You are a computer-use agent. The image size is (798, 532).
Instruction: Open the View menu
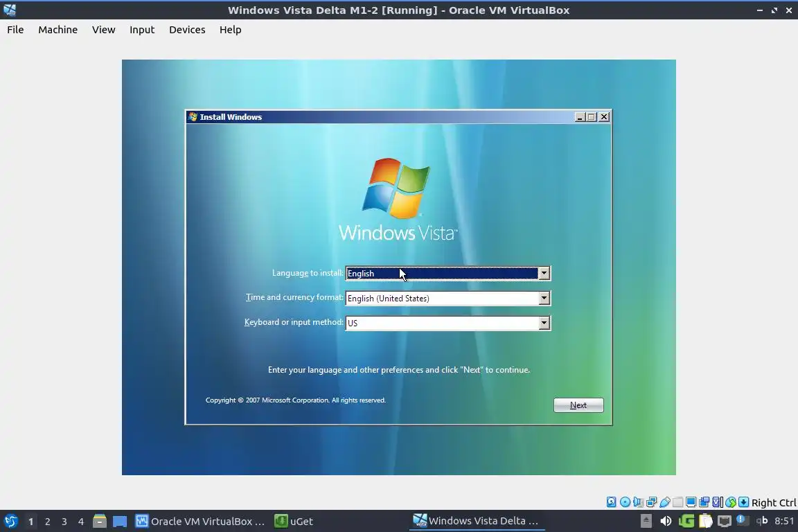pos(103,30)
